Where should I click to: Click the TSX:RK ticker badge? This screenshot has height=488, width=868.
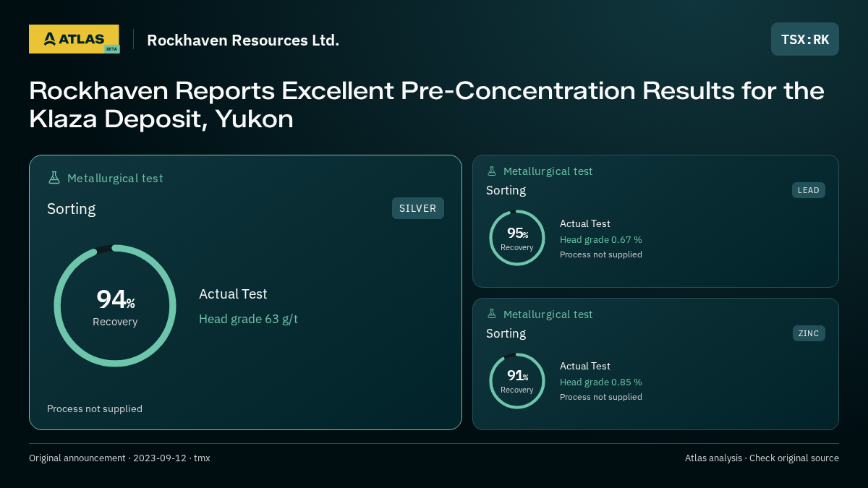805,39
